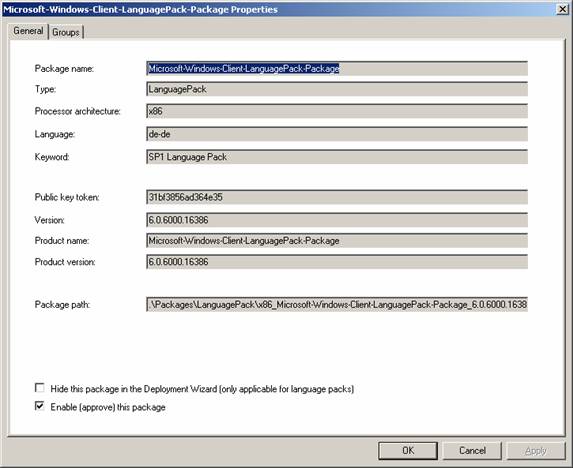Click the 'Processor architecture:' label

click(77, 111)
